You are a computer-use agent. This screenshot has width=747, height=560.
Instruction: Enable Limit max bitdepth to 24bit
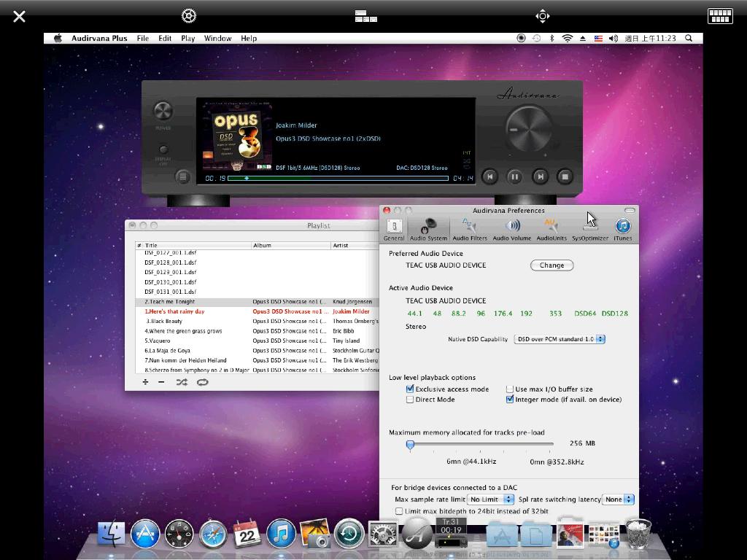(x=399, y=511)
